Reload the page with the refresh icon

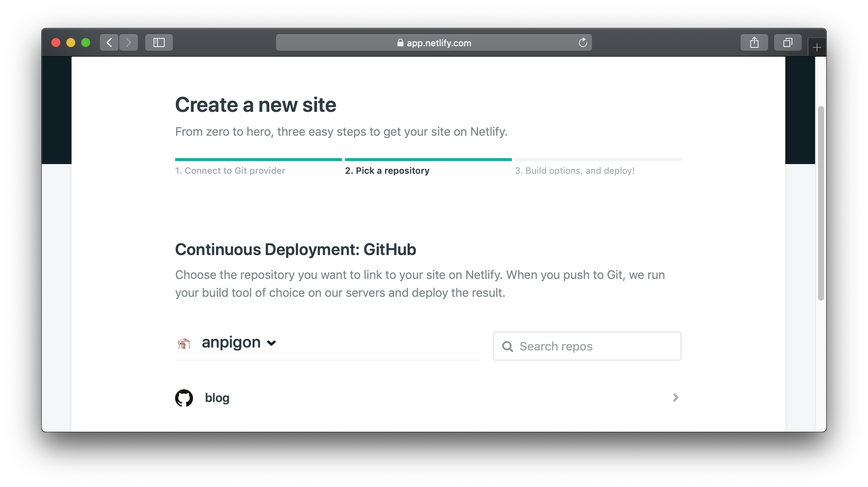583,43
